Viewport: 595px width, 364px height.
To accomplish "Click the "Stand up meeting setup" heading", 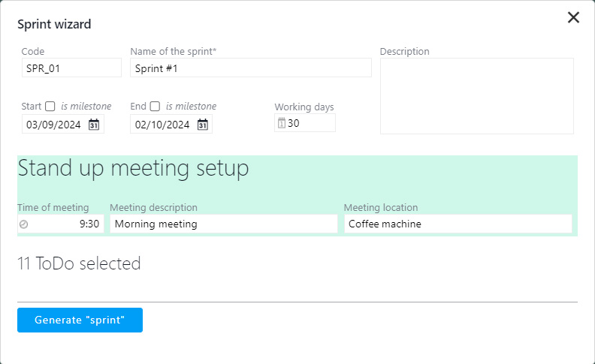I will 133,169.
